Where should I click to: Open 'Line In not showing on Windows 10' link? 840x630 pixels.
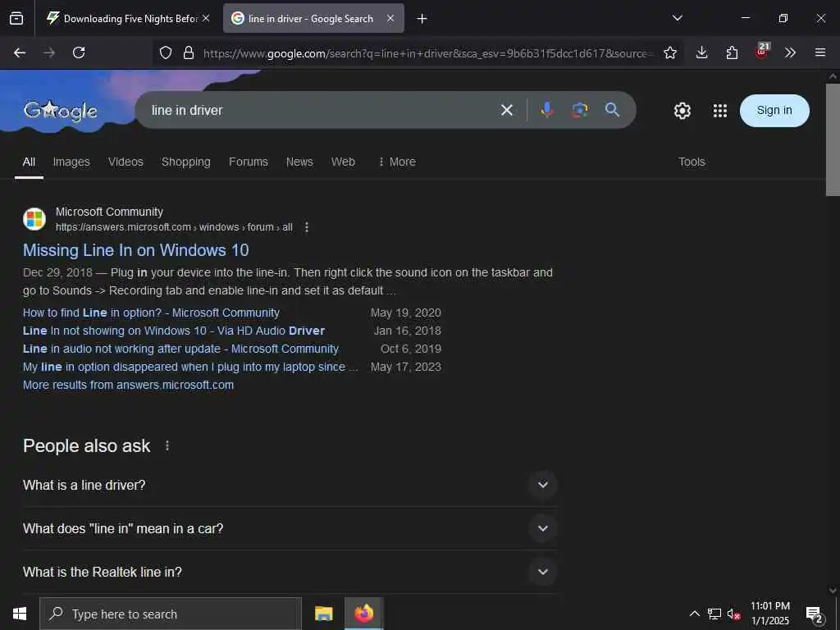tap(174, 331)
